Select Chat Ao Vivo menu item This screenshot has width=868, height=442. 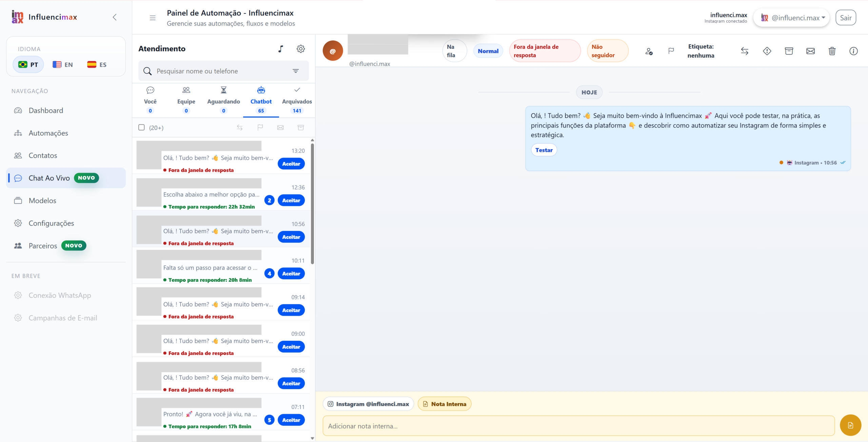(66, 178)
